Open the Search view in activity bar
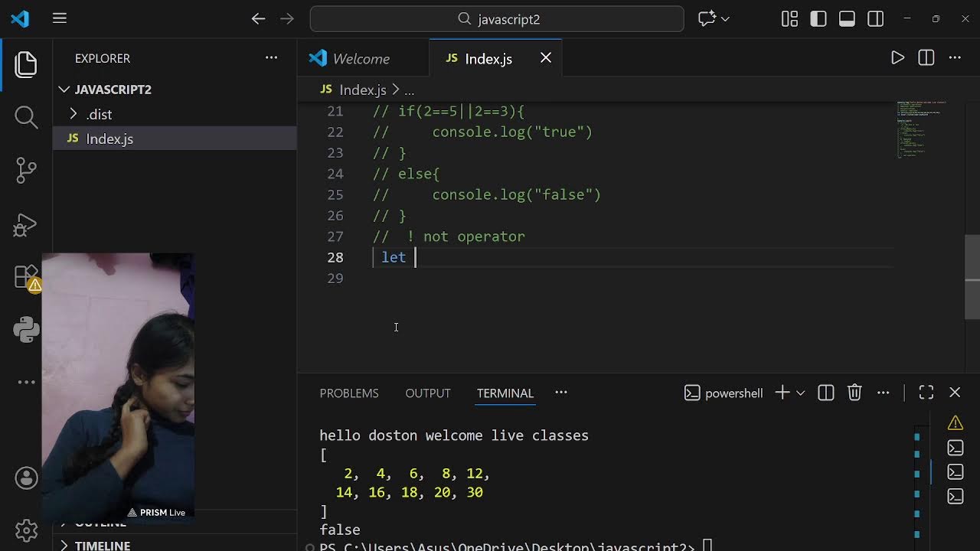Viewport: 980px width, 551px height. (26, 117)
